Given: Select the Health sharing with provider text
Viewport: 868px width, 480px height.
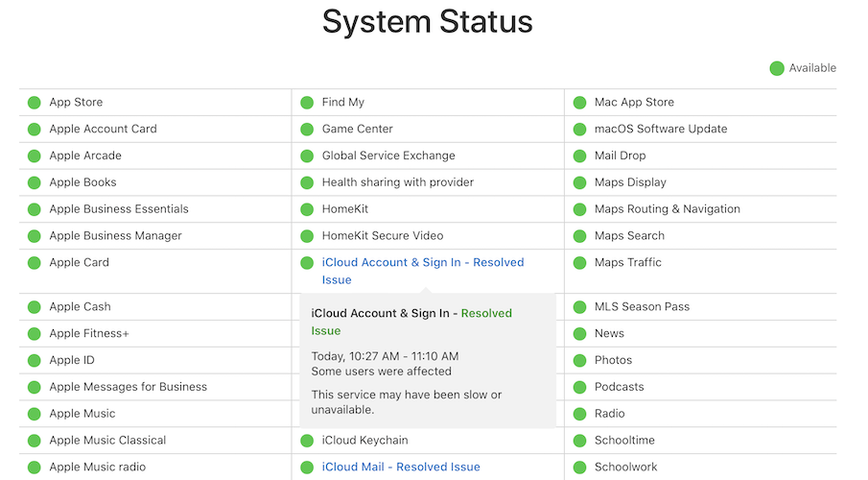Looking at the screenshot, I should coord(397,181).
